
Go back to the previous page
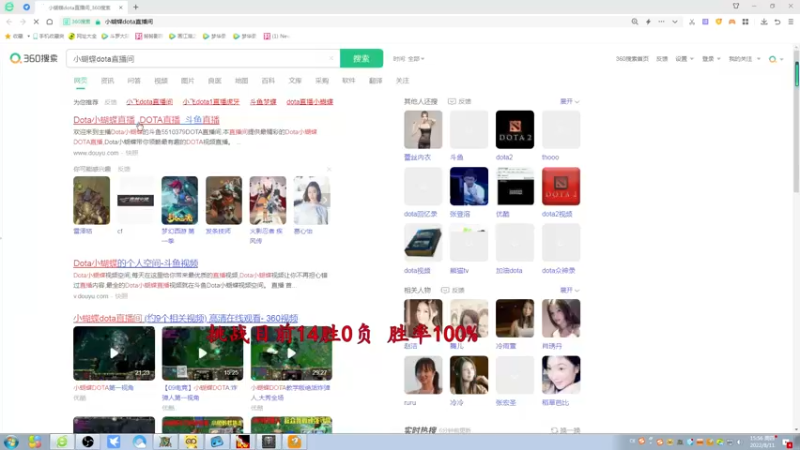[x=9, y=21]
